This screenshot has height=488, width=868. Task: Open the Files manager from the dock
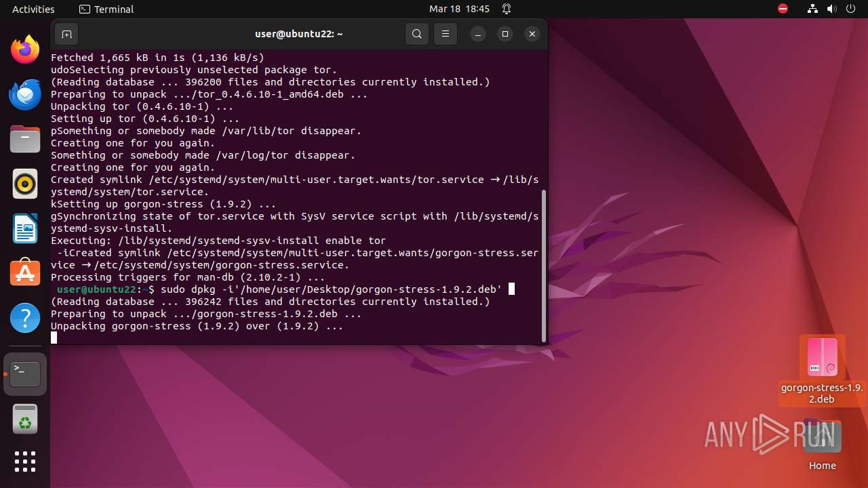[x=25, y=139]
